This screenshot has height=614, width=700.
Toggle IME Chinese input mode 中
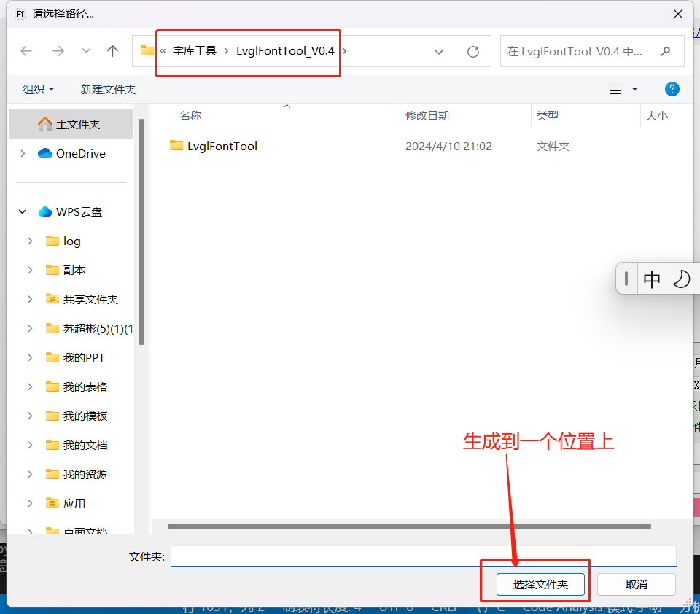[x=651, y=279]
